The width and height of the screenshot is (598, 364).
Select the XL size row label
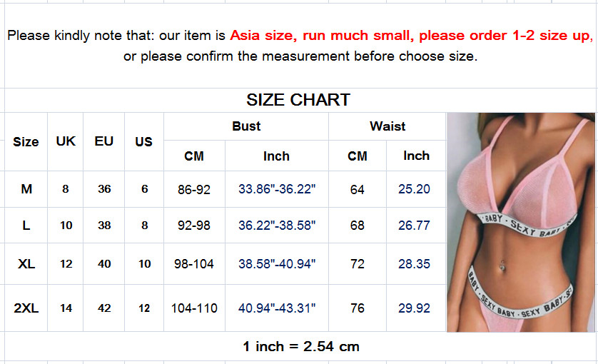26,264
